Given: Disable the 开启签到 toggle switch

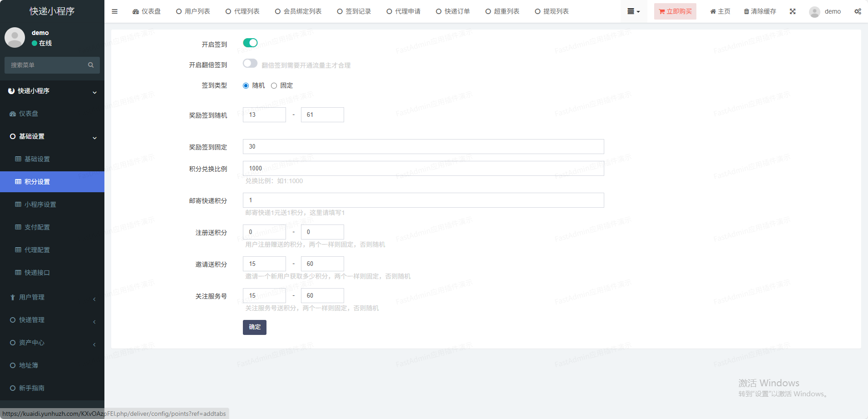Looking at the screenshot, I should pyautogui.click(x=250, y=43).
